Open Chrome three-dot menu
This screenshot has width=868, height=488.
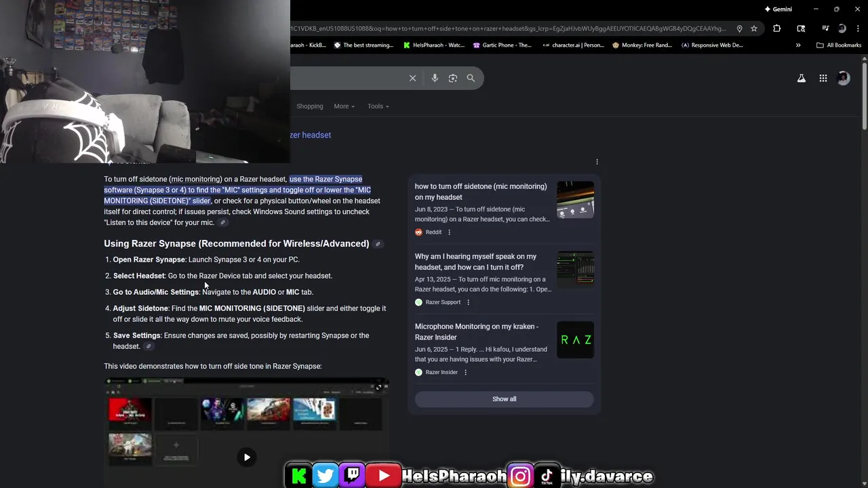click(858, 28)
